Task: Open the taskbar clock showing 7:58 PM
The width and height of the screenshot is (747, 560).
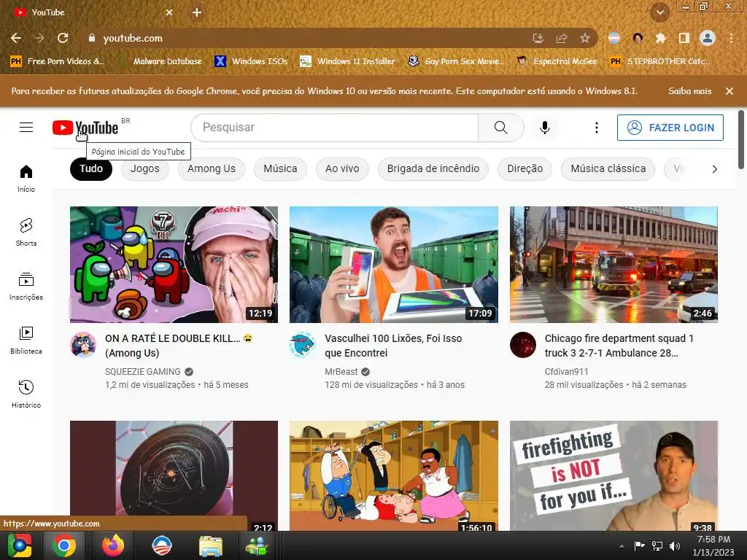Action: click(713, 545)
